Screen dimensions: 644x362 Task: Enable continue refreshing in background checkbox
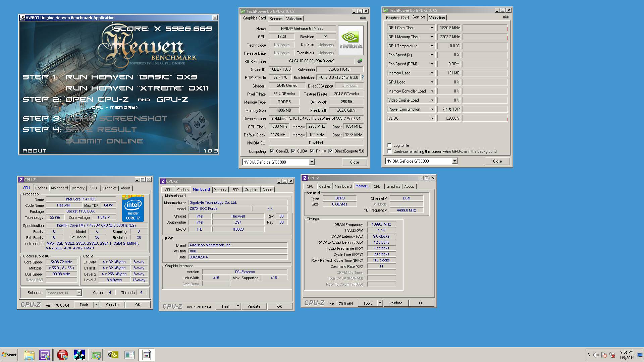(x=389, y=152)
